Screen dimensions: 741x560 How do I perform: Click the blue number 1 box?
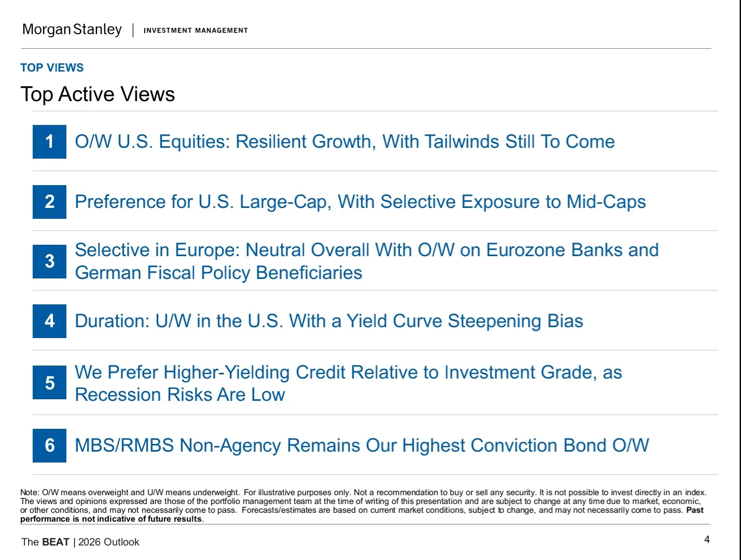[49, 142]
